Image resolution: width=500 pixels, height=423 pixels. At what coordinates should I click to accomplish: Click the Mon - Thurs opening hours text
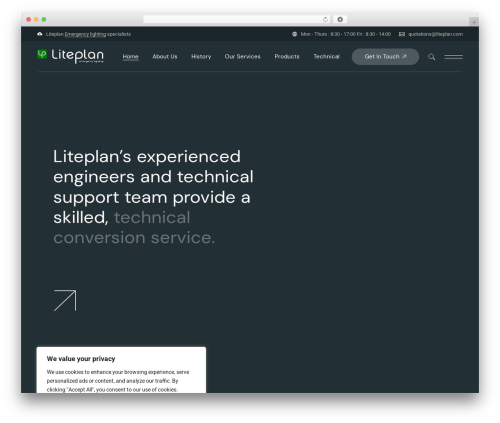click(345, 34)
